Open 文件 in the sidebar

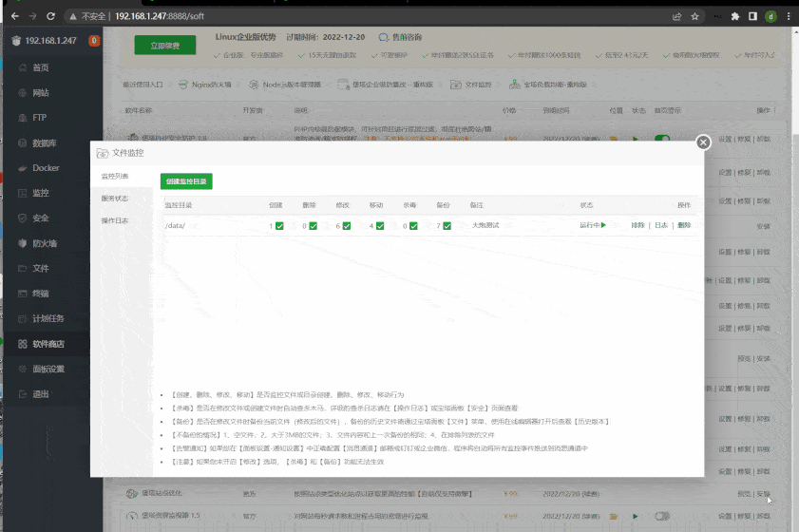click(x=41, y=269)
